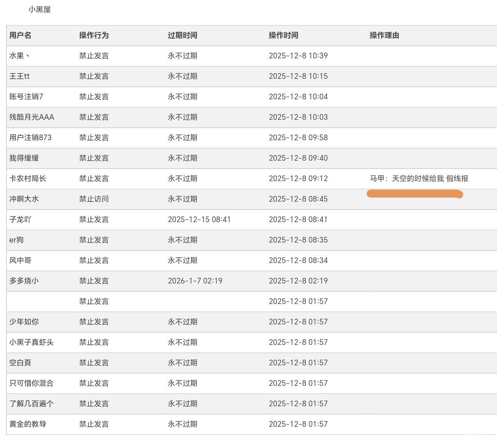Click the 小黑屋 page title
This screenshot has width=497, height=448.
pos(39,9)
